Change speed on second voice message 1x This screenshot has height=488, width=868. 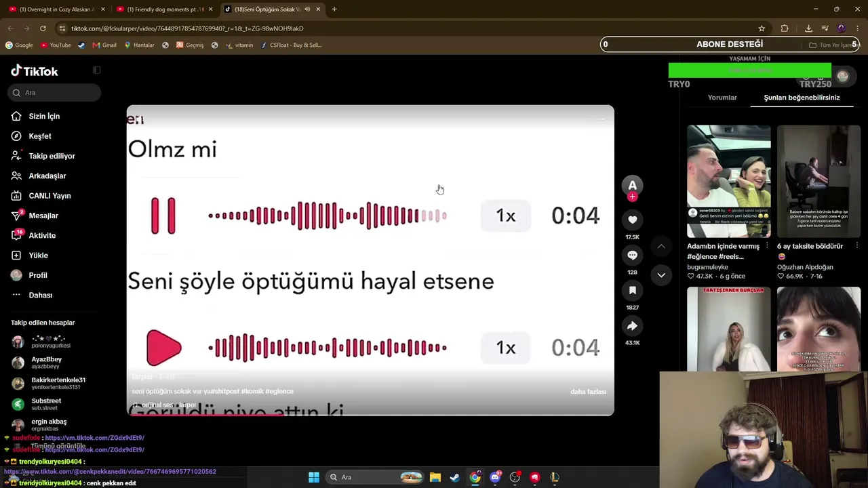(506, 348)
